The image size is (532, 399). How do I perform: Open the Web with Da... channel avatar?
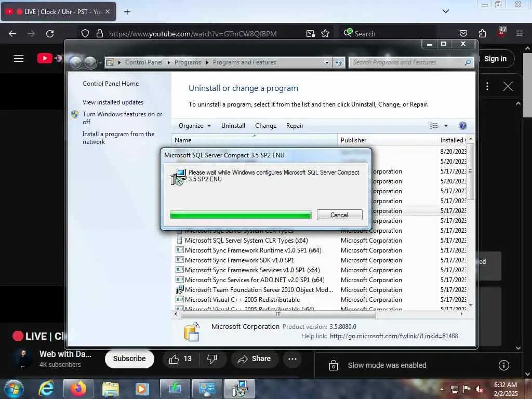pyautogui.click(x=23, y=358)
